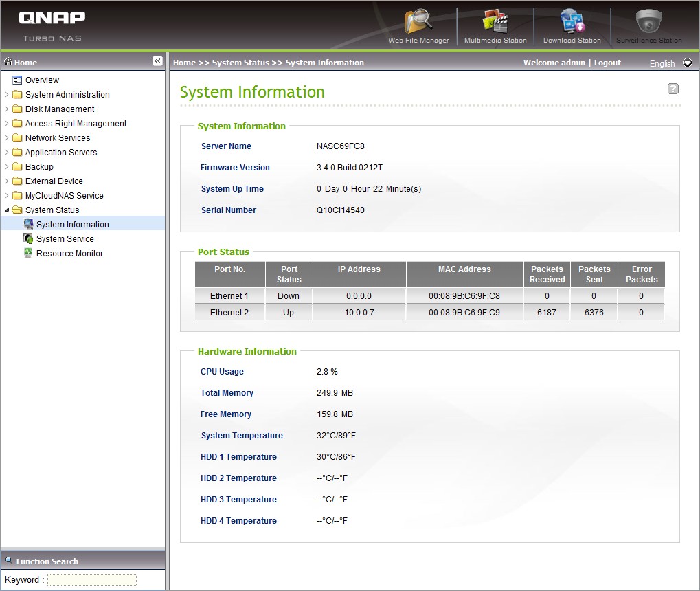Click System Status breadcrumb link
700x591 pixels.
240,63
